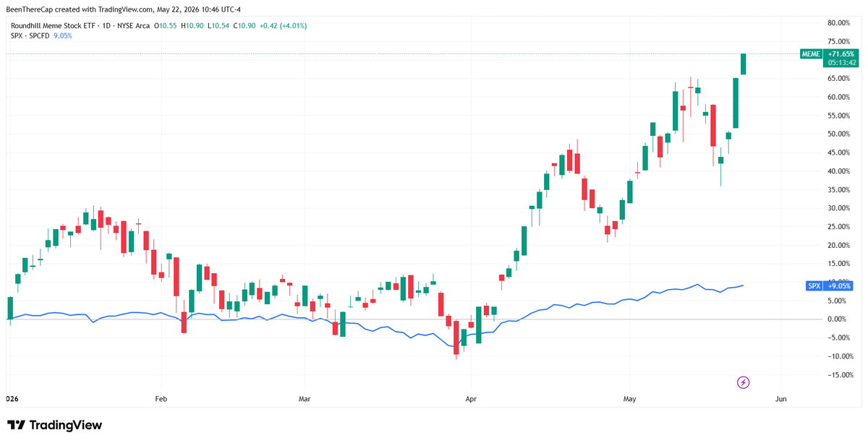
Task: Click the latest green candle at chart top
Action: (743, 64)
